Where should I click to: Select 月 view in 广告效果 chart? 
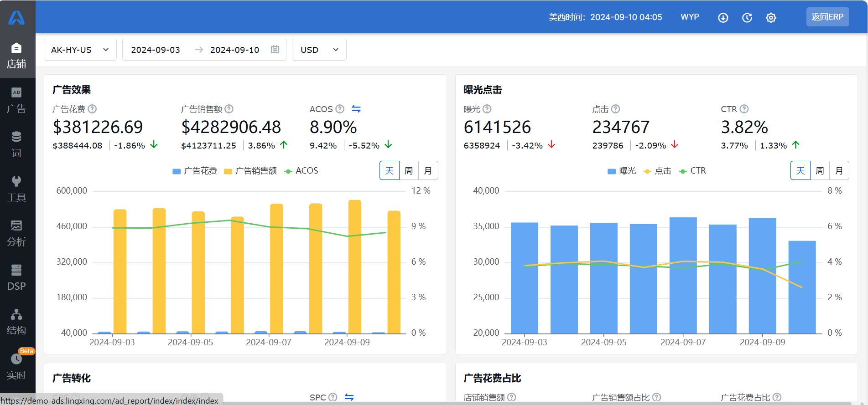(428, 170)
